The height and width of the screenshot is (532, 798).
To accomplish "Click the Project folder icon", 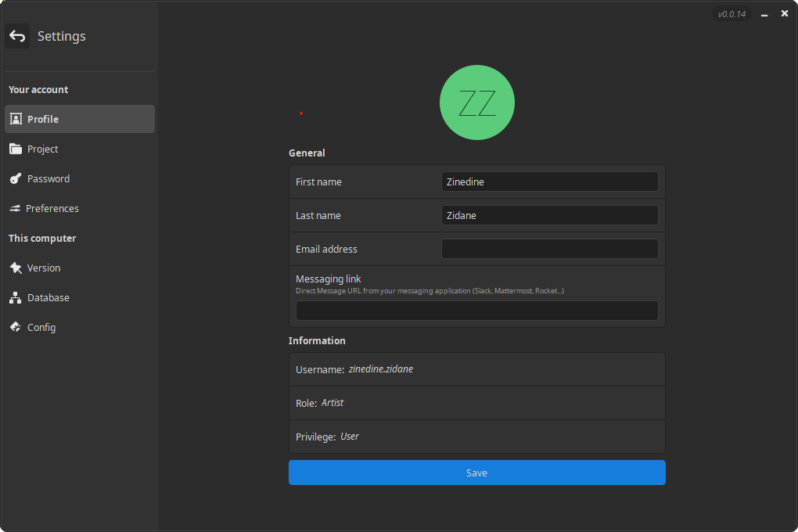I will tap(16, 149).
